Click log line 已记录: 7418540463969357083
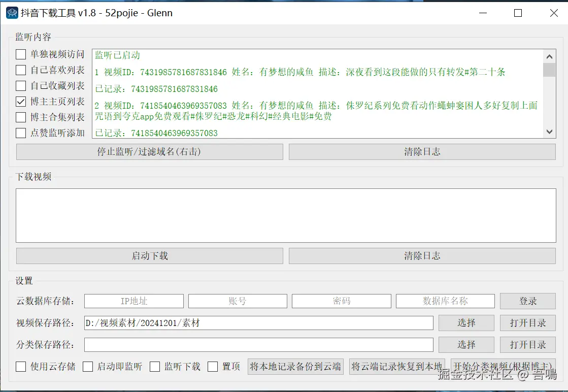The width and height of the screenshot is (568, 392). coord(156,133)
